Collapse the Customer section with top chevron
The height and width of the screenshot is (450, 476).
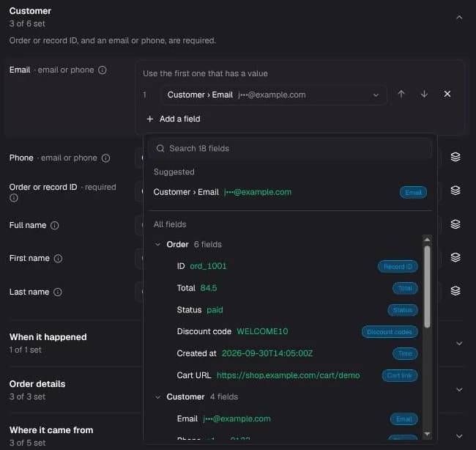point(459,18)
